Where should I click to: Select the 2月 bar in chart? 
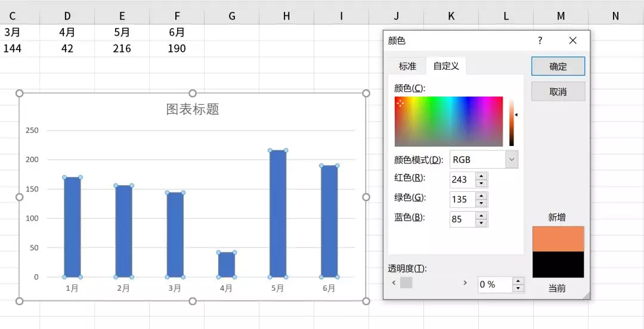123,231
